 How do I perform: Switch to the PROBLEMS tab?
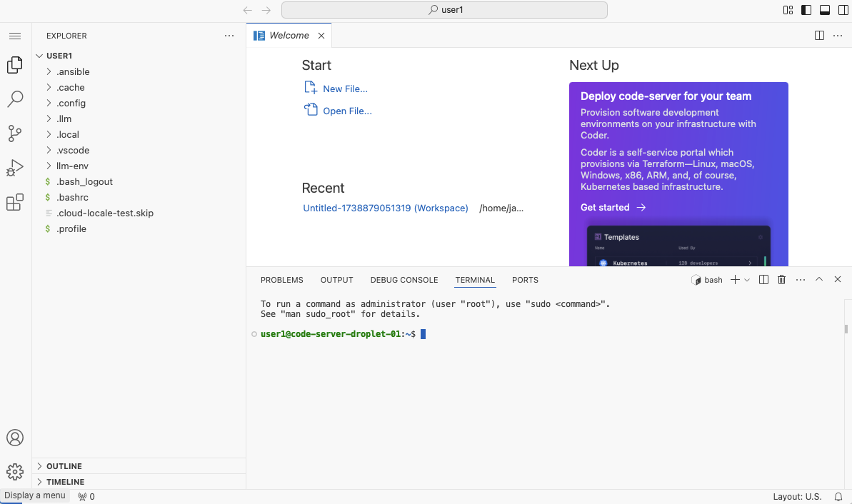click(x=282, y=281)
